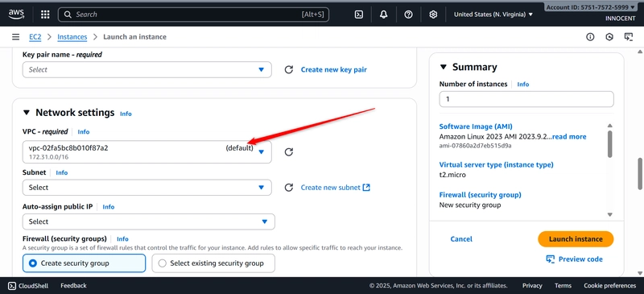
Task: Click the clock-shaped icon beside the breadcrumb info icon
Action: pyautogui.click(x=609, y=37)
